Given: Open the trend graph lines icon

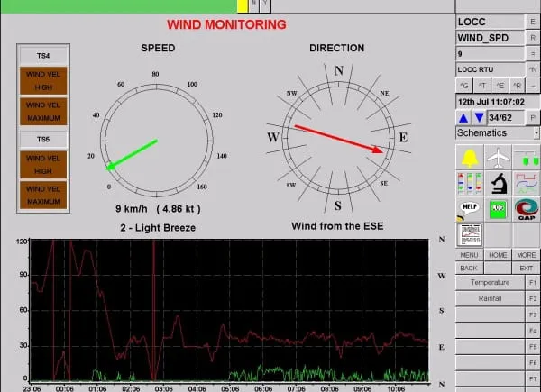Looking at the screenshot, I should [527, 184].
